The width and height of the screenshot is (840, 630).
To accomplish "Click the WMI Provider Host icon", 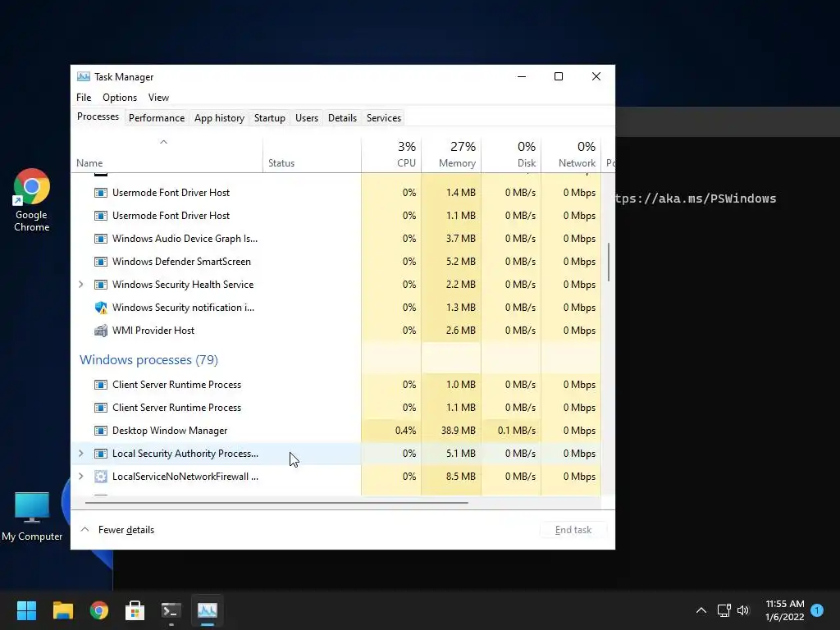I will click(x=101, y=331).
